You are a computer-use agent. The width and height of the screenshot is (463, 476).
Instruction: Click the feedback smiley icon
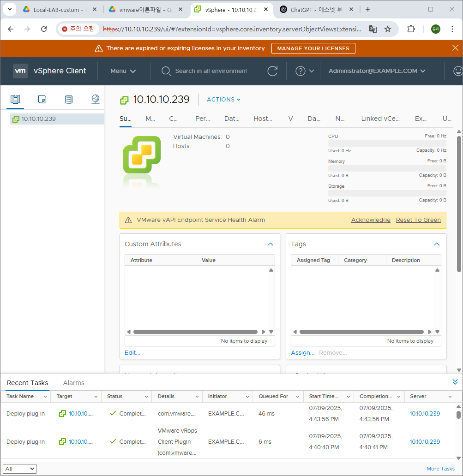coord(457,71)
